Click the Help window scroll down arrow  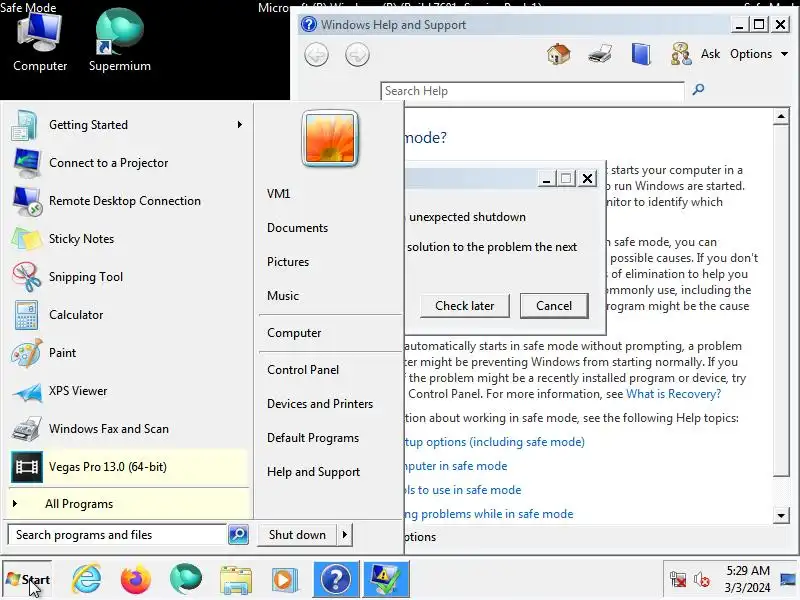tap(781, 515)
